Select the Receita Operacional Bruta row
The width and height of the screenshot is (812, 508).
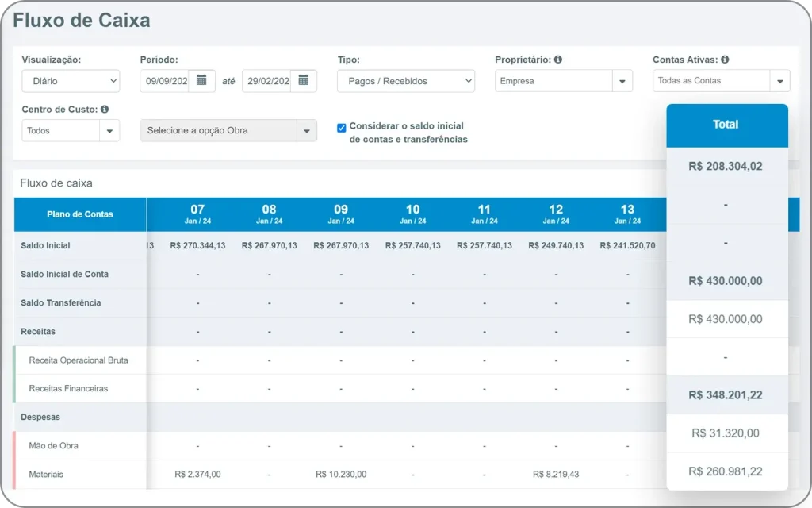tap(79, 360)
